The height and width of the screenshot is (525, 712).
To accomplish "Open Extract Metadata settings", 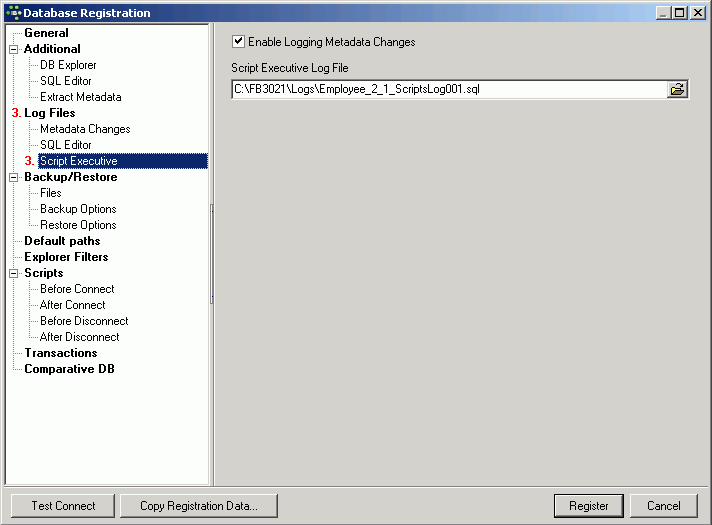I will tap(81, 97).
